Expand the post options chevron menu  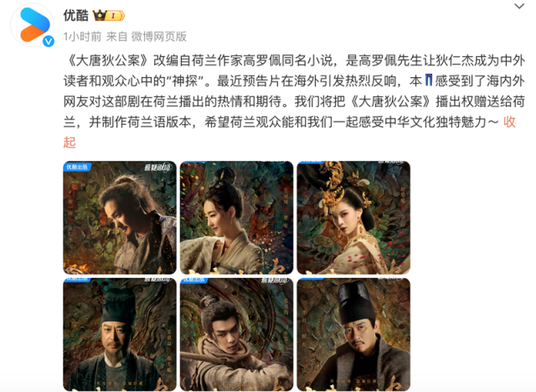519,6
